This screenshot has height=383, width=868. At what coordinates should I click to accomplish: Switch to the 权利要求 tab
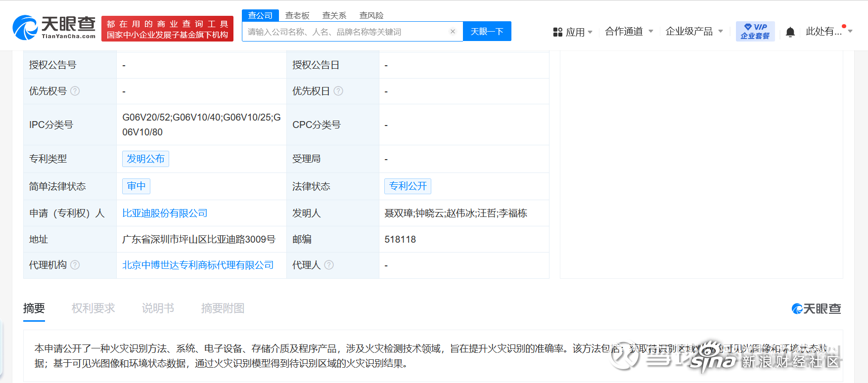[x=93, y=308]
